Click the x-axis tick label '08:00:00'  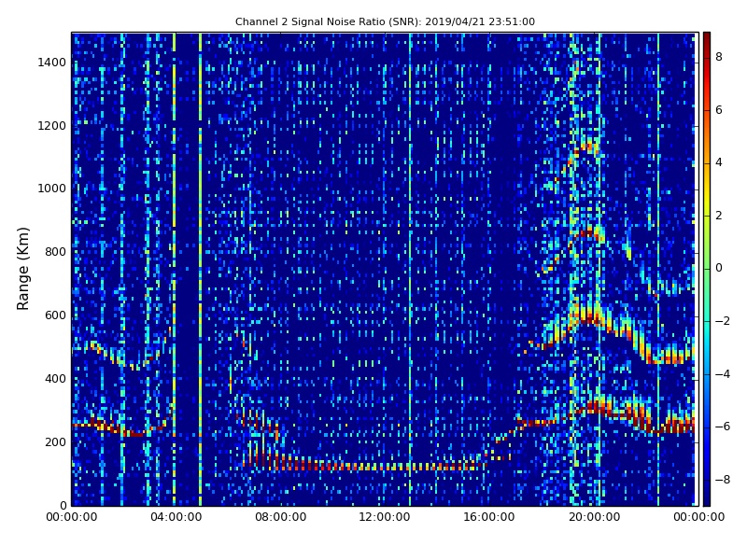click(281, 517)
